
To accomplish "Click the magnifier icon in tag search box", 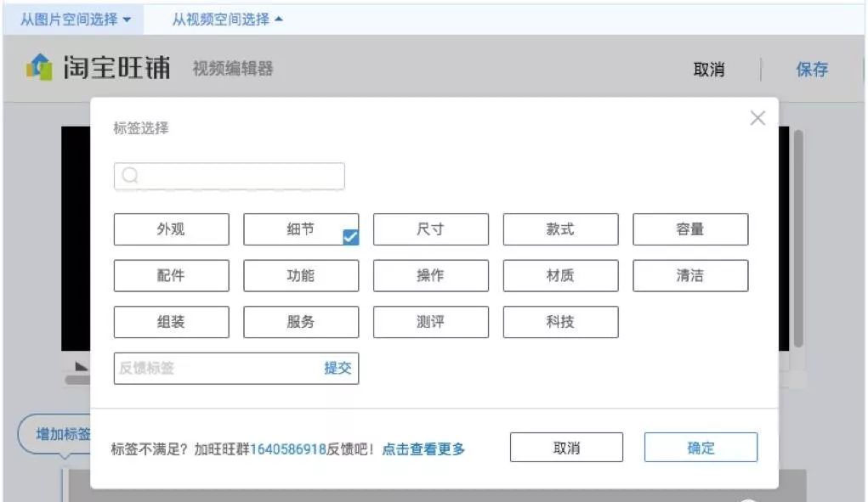I will click(128, 176).
